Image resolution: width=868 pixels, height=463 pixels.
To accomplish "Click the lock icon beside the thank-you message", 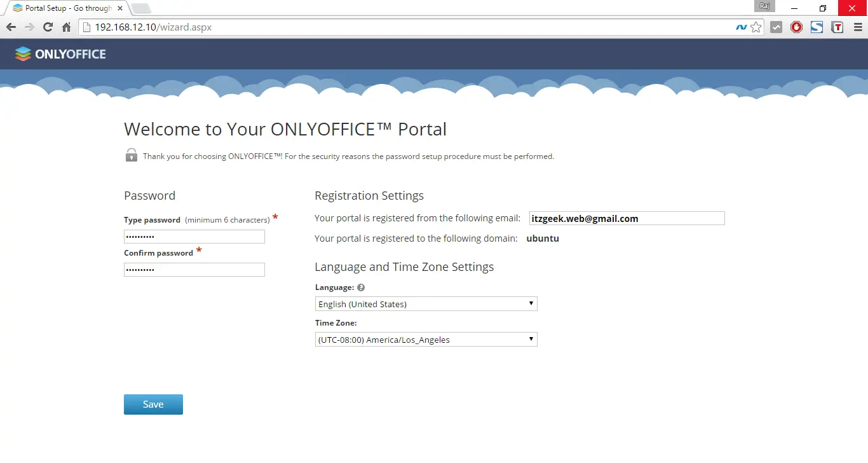I will [132, 155].
